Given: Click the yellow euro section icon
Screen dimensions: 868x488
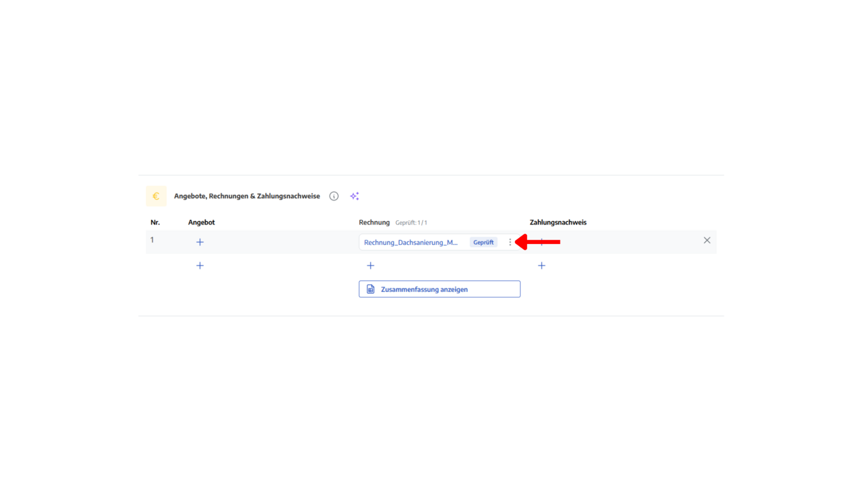Looking at the screenshot, I should pos(156,196).
